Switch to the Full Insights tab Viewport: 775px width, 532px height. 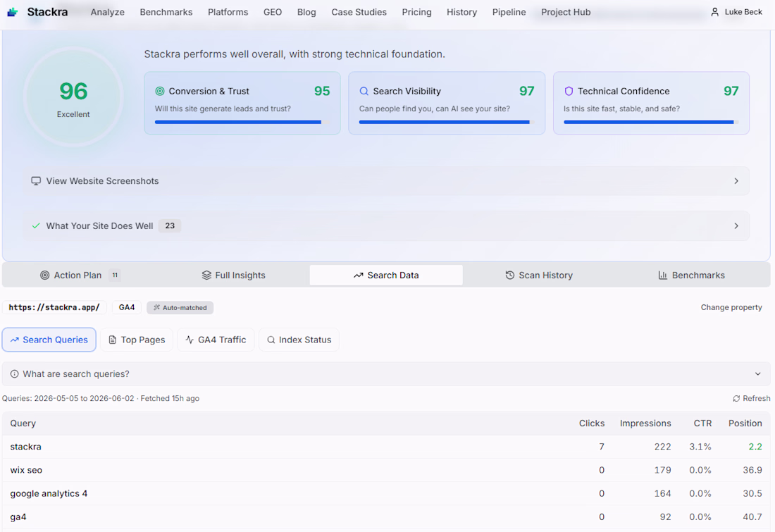[233, 276]
